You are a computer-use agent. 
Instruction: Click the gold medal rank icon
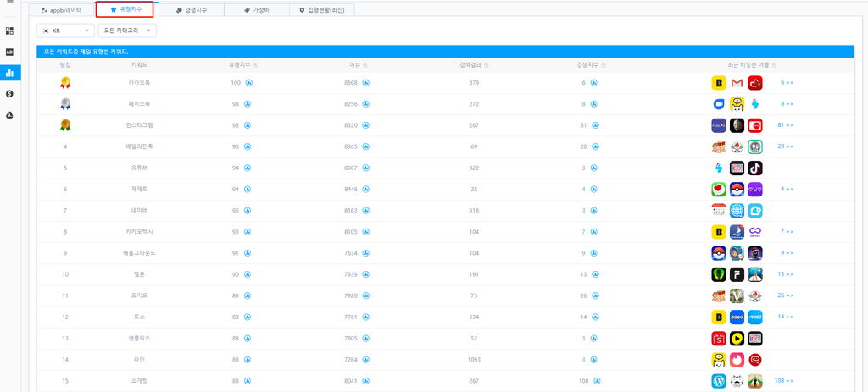tap(65, 83)
